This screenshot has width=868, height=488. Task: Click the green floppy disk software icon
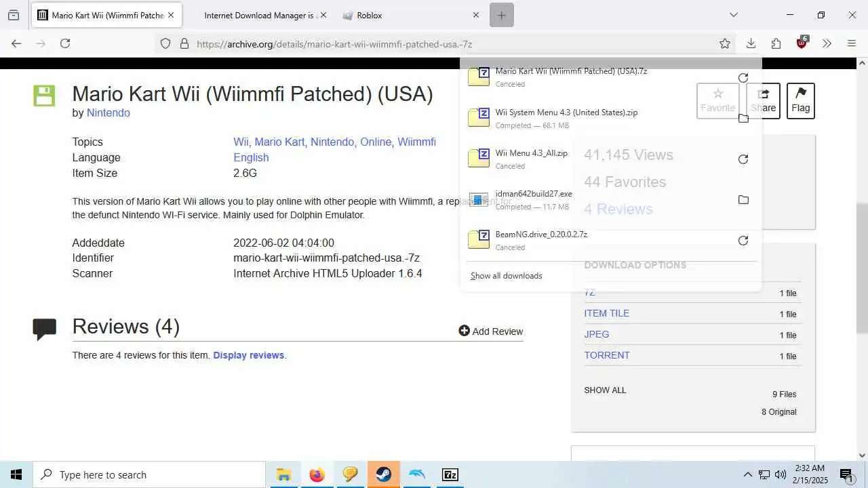tap(44, 96)
